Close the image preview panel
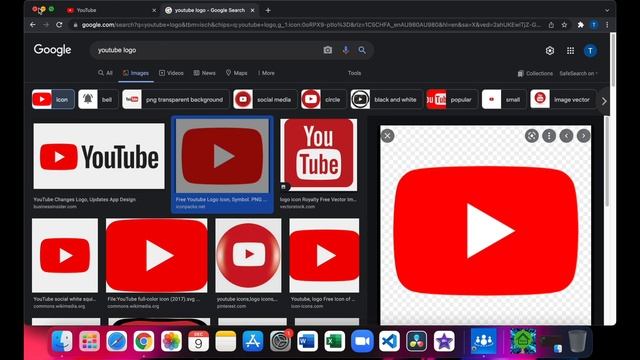 coord(387,136)
